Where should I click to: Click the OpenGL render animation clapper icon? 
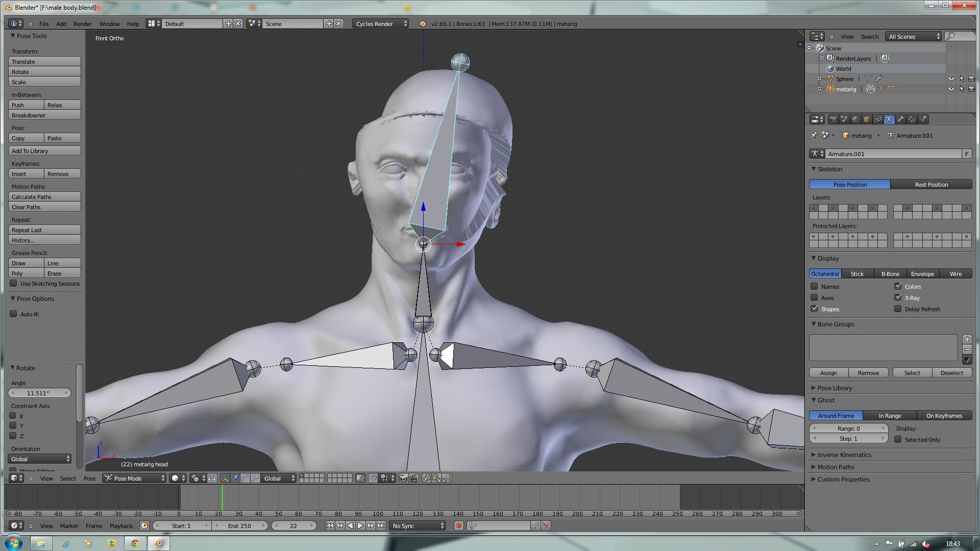click(413, 478)
